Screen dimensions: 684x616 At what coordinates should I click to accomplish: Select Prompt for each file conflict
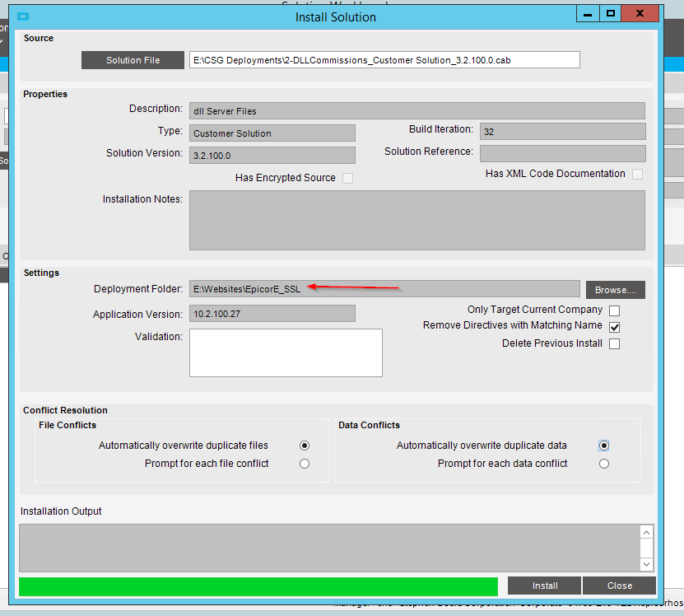point(305,464)
